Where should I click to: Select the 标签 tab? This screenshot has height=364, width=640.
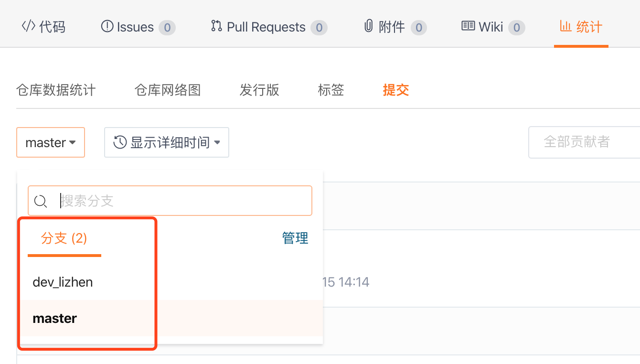(331, 90)
